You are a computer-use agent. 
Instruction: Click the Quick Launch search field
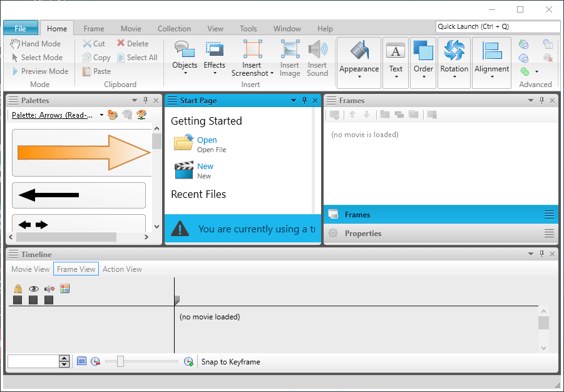coord(498,27)
